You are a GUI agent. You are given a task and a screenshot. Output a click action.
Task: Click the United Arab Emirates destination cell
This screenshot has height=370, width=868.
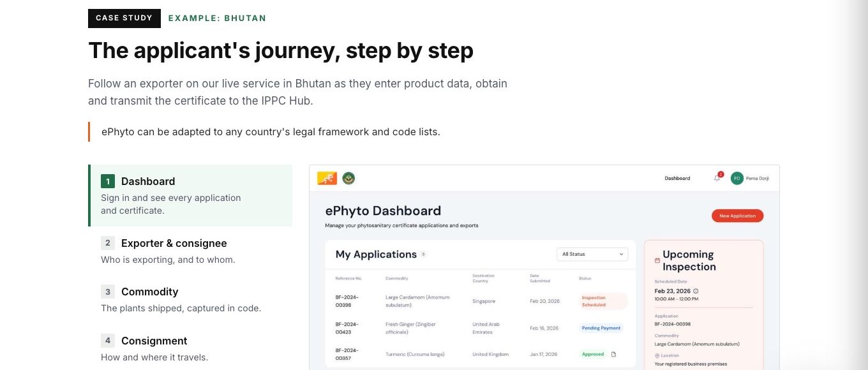[486, 328]
